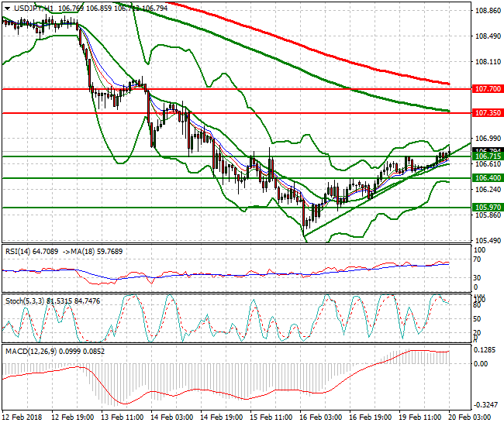Click the 107.700 red price level label
The height and width of the screenshot is (426, 504).
(488, 89)
